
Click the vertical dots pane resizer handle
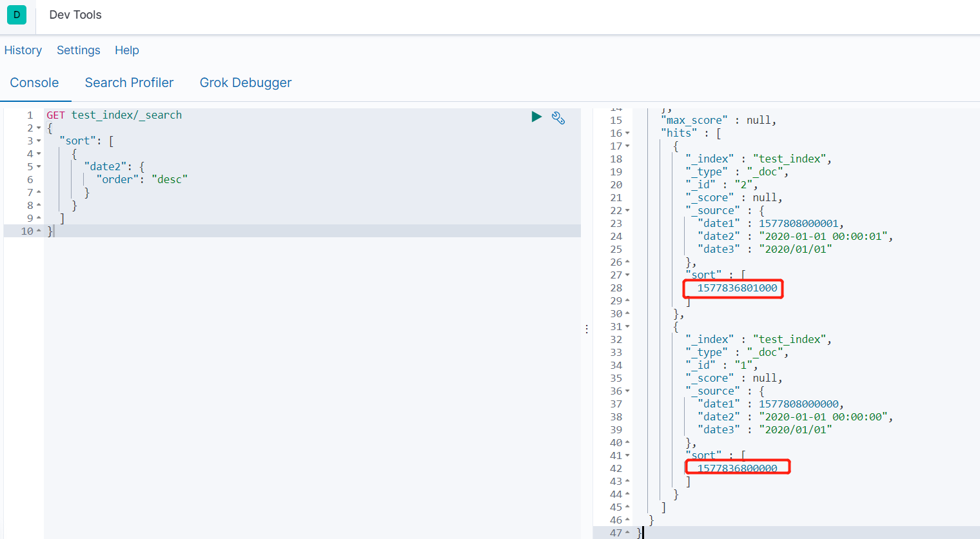click(587, 329)
